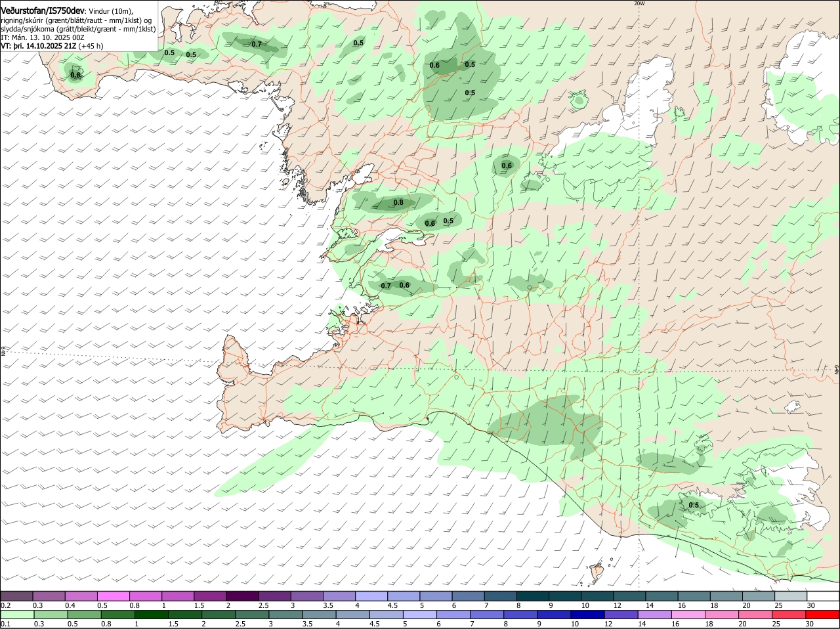Pick upper legend swatch between 8 and 9
840x629 pixels.
click(x=533, y=596)
